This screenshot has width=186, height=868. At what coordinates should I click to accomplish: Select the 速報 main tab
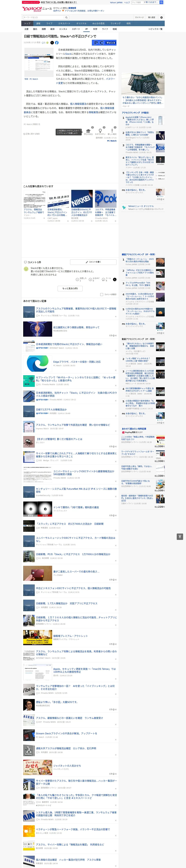pyautogui.click(x=38, y=24)
